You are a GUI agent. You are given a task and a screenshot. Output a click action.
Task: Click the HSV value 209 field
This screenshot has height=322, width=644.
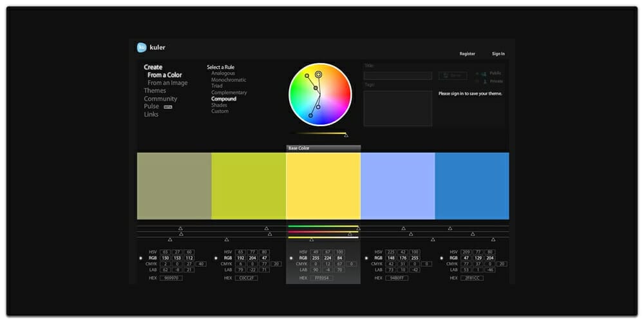coord(466,252)
